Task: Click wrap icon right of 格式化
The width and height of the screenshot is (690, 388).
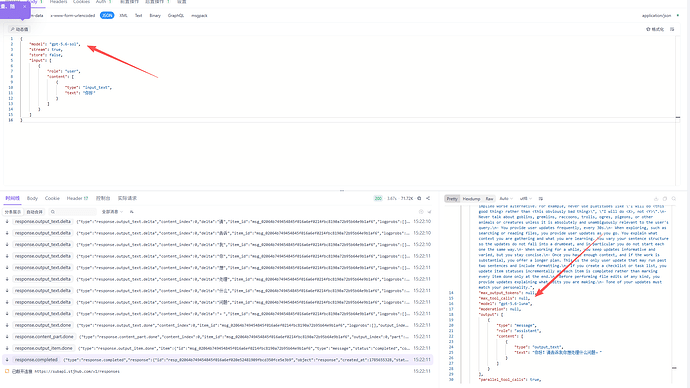Action: click(x=672, y=29)
